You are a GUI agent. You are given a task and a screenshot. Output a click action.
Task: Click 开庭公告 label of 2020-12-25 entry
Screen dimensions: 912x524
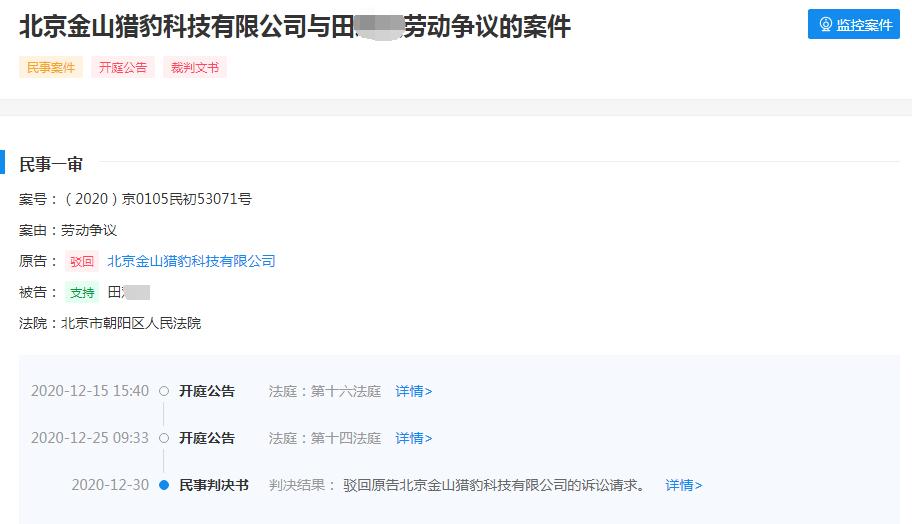(x=206, y=438)
